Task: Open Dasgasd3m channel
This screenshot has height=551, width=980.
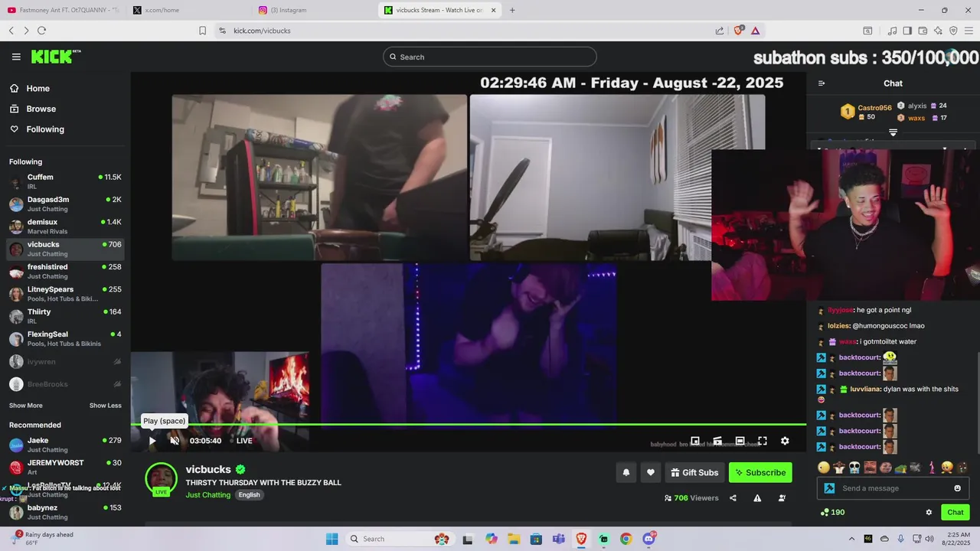Action: click(65, 204)
